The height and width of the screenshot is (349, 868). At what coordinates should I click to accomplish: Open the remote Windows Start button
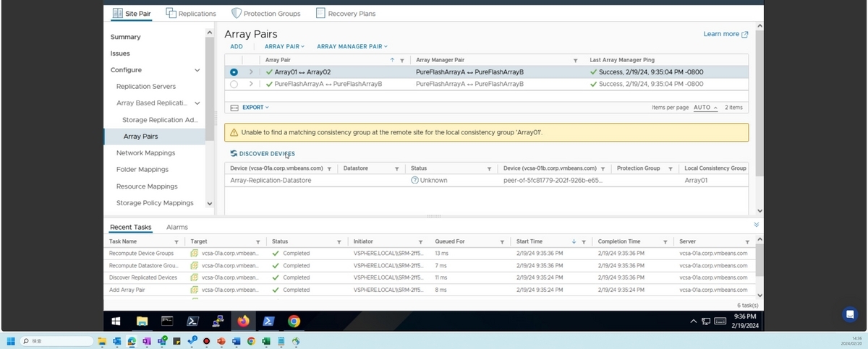pos(116,321)
